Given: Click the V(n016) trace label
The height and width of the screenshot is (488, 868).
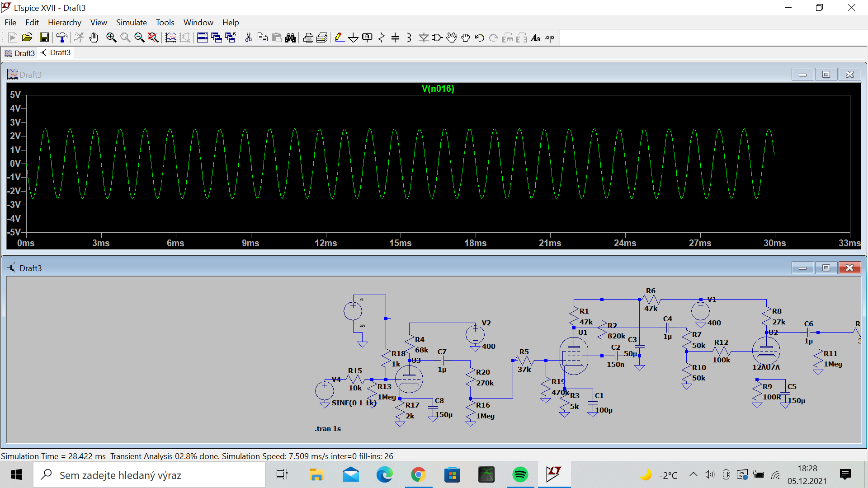Looking at the screenshot, I should pyautogui.click(x=438, y=89).
